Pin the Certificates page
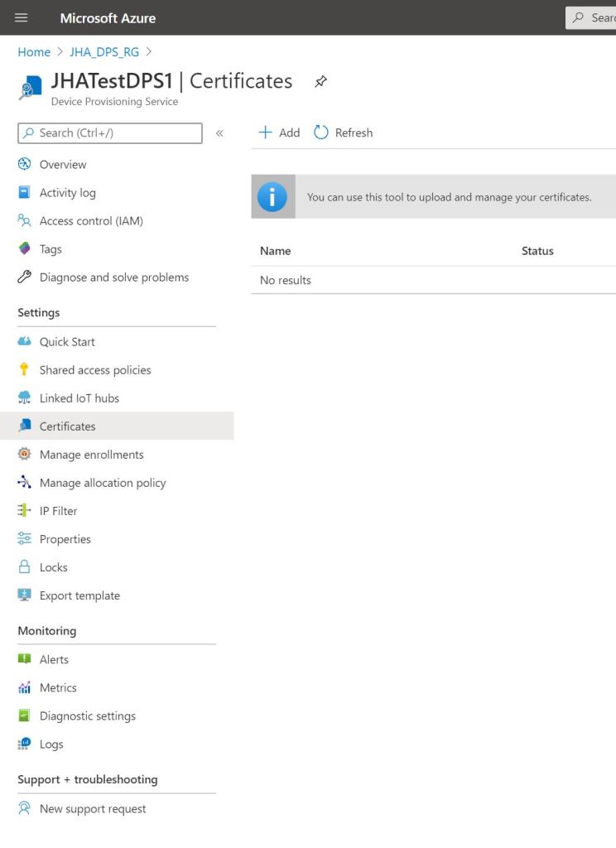Image resolution: width=616 pixels, height=848 pixels. (x=320, y=81)
